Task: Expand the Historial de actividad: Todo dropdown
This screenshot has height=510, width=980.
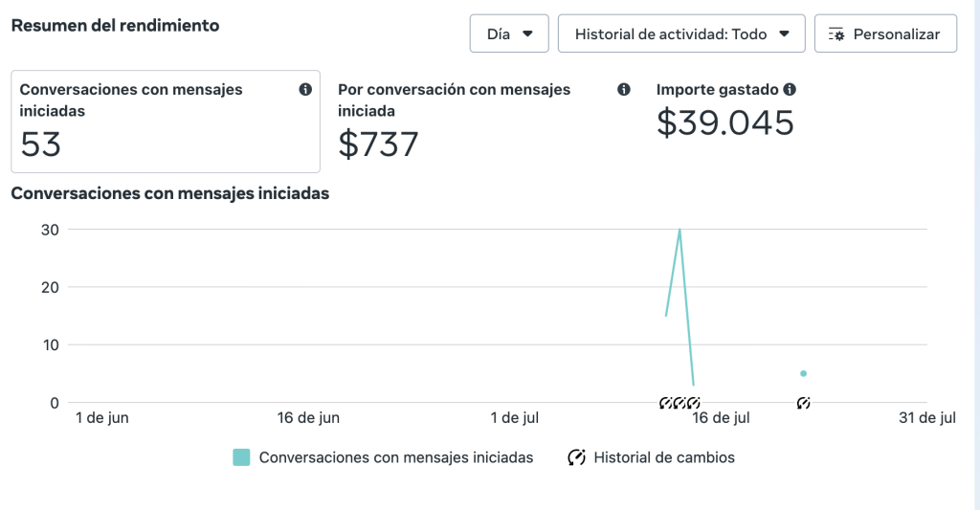Action: point(681,33)
